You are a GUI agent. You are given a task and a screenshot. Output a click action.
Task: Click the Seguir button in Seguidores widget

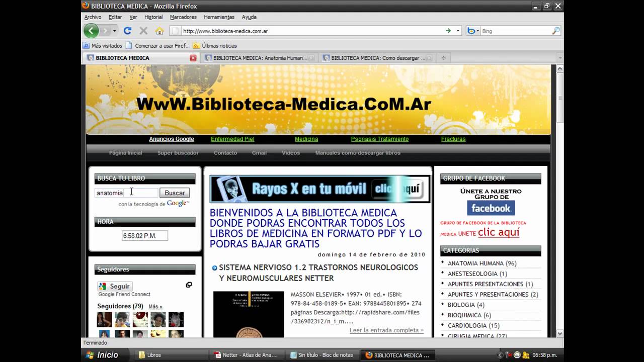click(x=115, y=286)
